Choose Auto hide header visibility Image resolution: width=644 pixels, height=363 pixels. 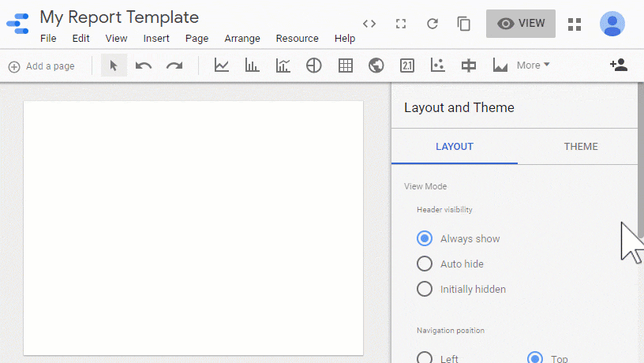click(425, 264)
